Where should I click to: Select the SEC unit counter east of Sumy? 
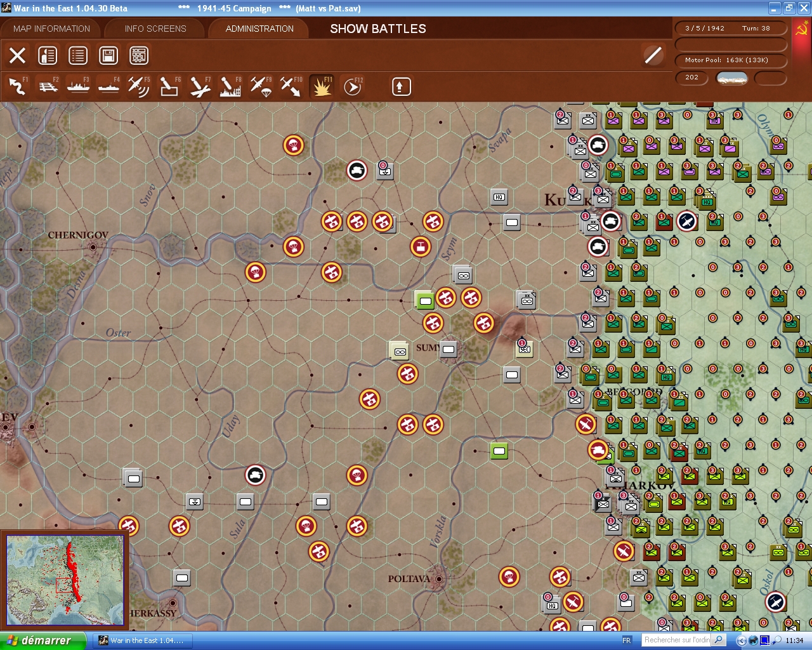(x=525, y=348)
